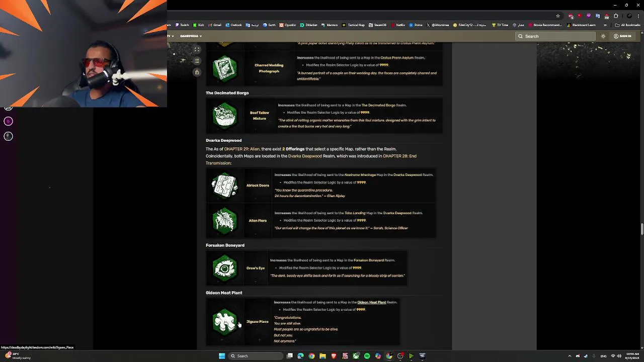Open the Windows Start menu

pyautogui.click(x=222, y=356)
